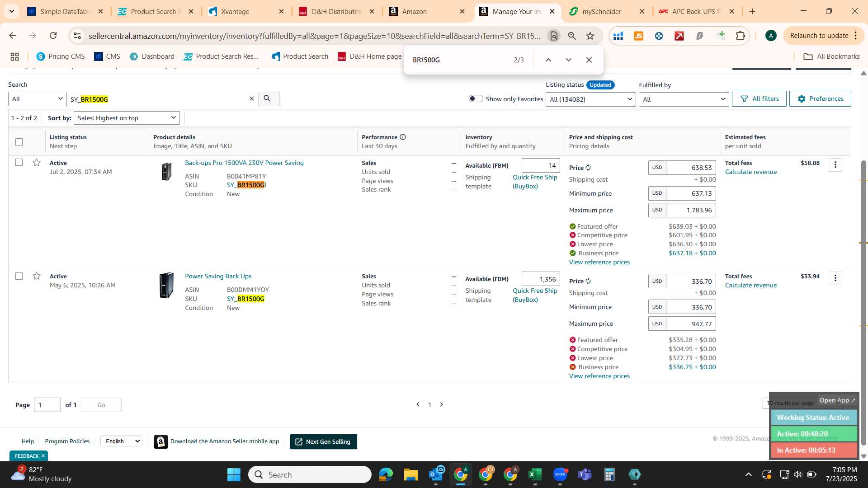
Task: Edit the minimum price field showing 637.13
Action: tap(691, 193)
